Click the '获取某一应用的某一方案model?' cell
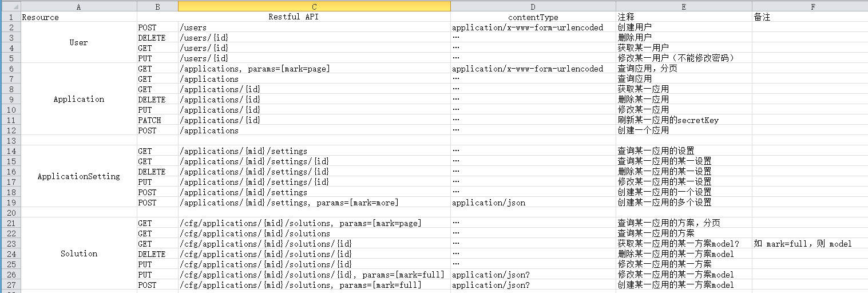The image size is (868, 293). coord(684,244)
